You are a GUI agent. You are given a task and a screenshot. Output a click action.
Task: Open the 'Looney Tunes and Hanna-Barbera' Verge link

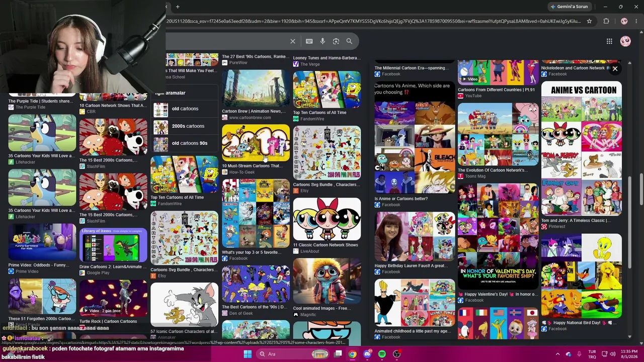(327, 58)
